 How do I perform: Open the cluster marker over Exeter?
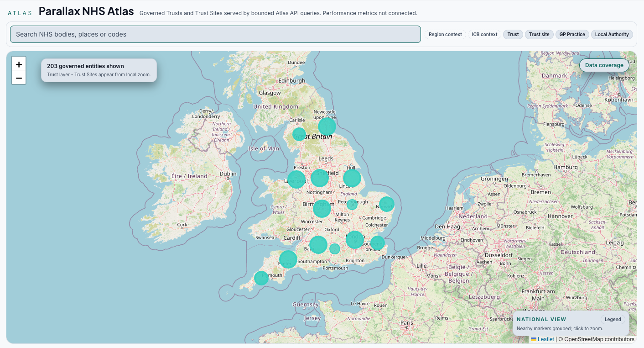coord(288,259)
